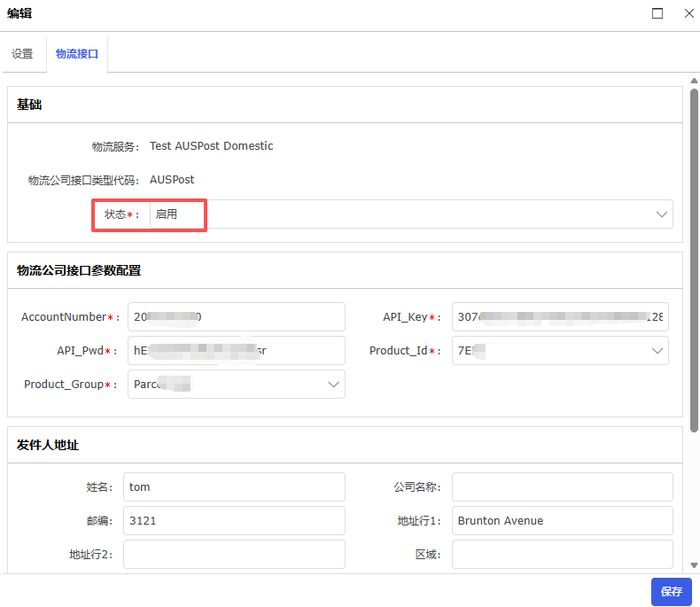Click the API_Key input field

click(x=560, y=316)
